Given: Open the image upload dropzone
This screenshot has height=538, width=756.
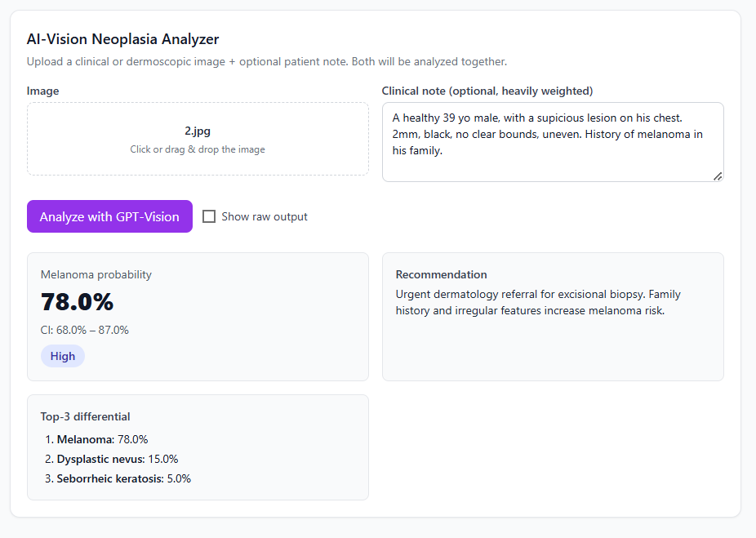Looking at the screenshot, I should point(198,137).
